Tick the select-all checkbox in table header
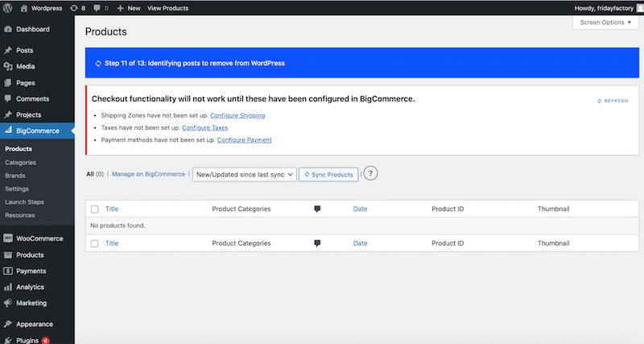The width and height of the screenshot is (644, 344). 95,209
